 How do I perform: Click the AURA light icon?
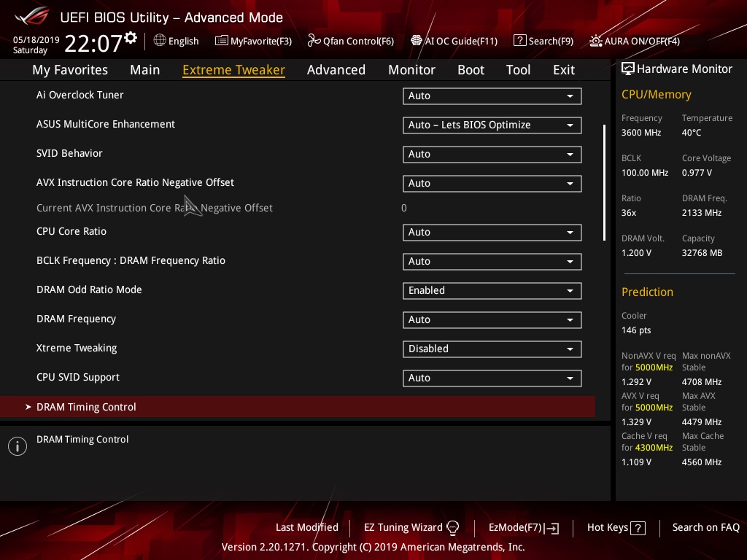click(x=595, y=41)
